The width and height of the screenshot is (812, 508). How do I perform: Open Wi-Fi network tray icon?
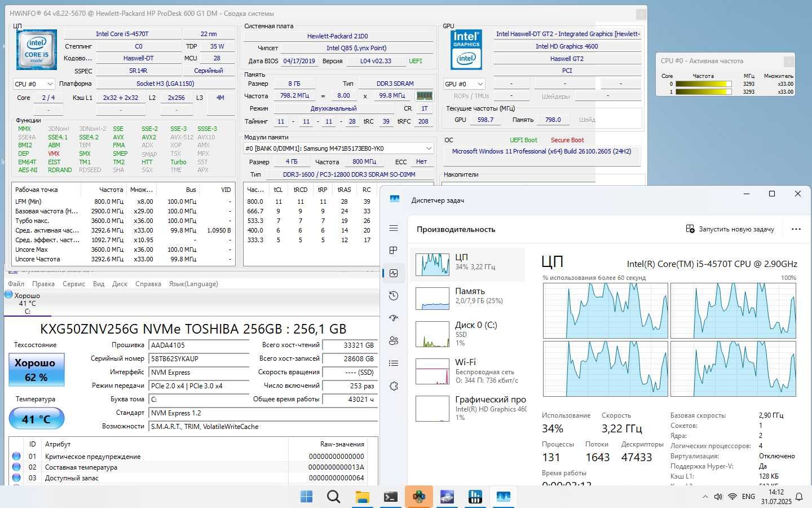732,497
